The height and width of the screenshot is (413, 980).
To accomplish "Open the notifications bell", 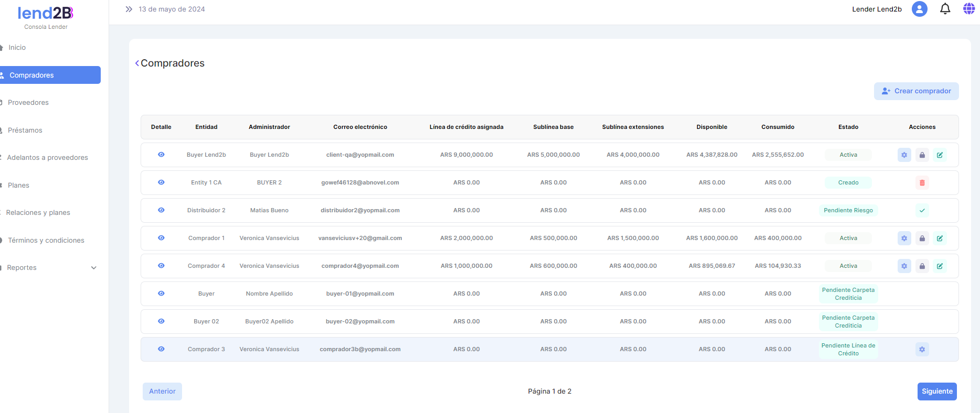I will pos(945,9).
